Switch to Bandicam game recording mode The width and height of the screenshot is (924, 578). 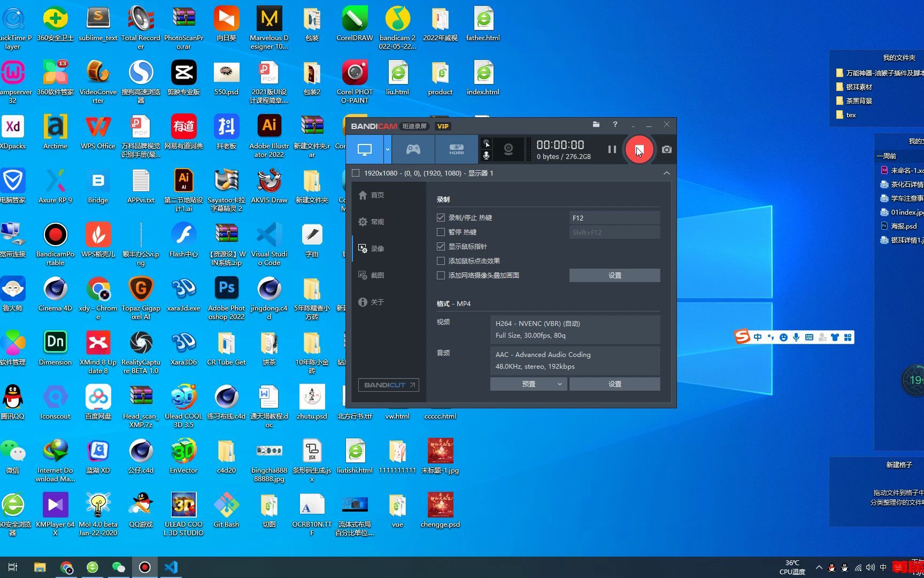tap(413, 149)
